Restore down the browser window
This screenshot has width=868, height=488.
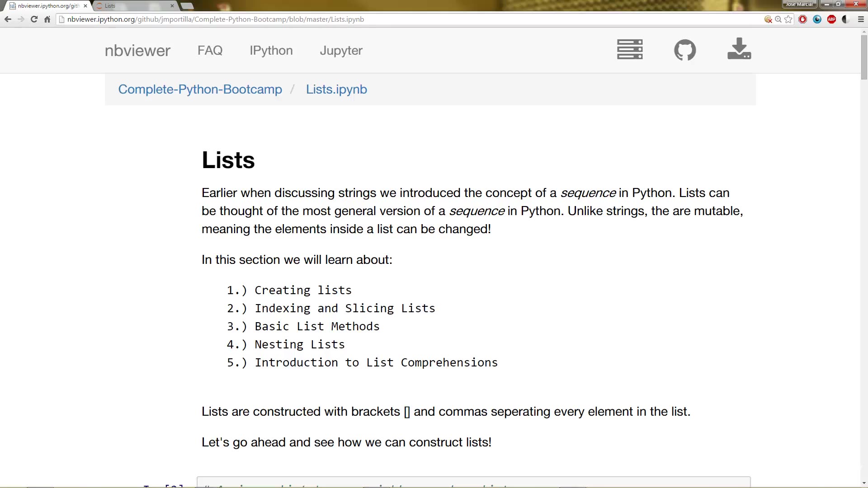[839, 4]
